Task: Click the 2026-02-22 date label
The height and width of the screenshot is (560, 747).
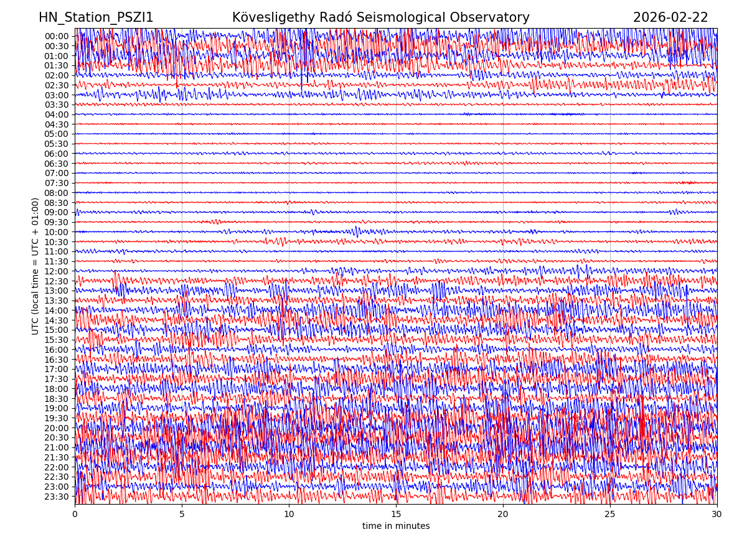Action: (670, 17)
